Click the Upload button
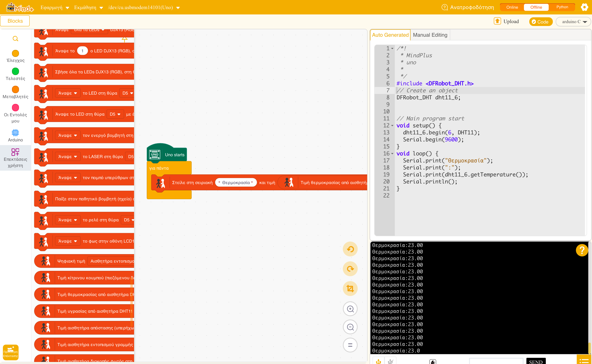The width and height of the screenshot is (592, 364). pyautogui.click(x=506, y=21)
